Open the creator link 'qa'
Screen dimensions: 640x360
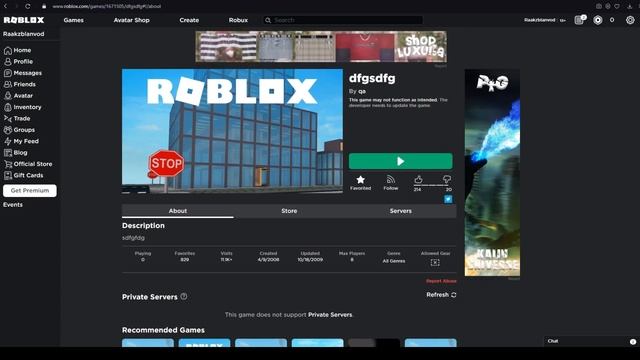[362, 91]
